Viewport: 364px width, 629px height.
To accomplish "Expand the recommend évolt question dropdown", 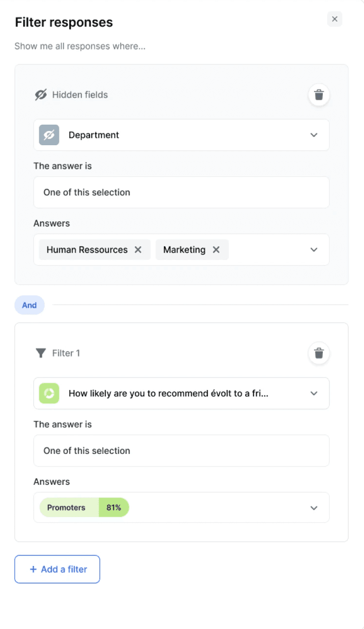I will tap(314, 393).
